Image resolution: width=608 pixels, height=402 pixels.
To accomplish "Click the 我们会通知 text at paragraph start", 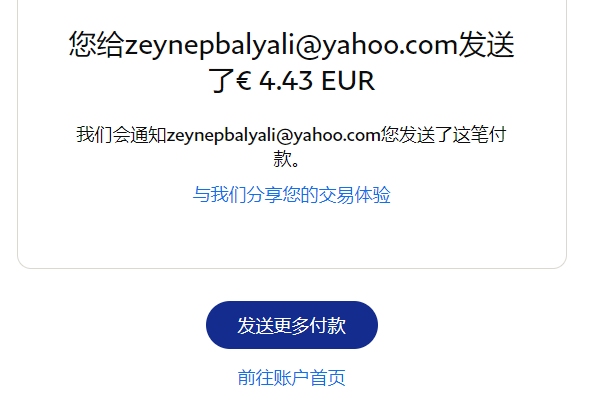I will pyautogui.click(x=121, y=135).
